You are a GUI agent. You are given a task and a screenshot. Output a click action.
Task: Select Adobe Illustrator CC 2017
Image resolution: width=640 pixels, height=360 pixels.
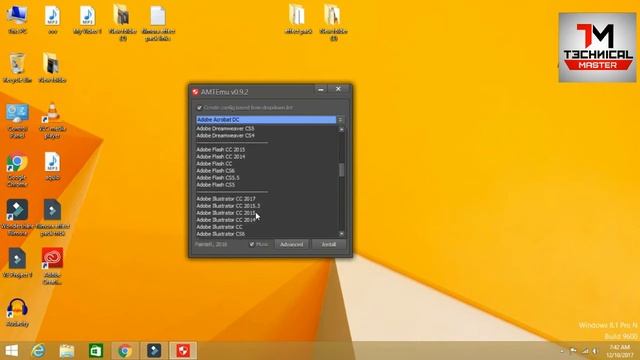tap(226, 199)
